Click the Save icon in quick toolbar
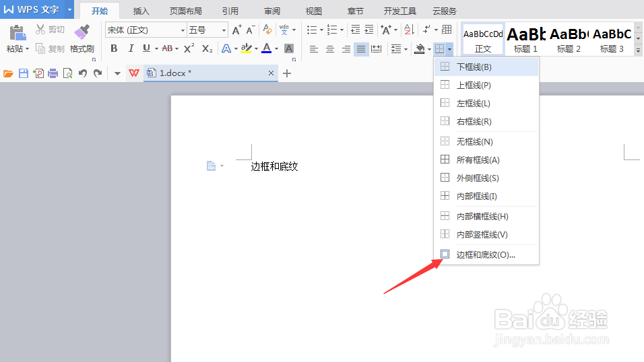Screen dimensions: 644x362 24,73
